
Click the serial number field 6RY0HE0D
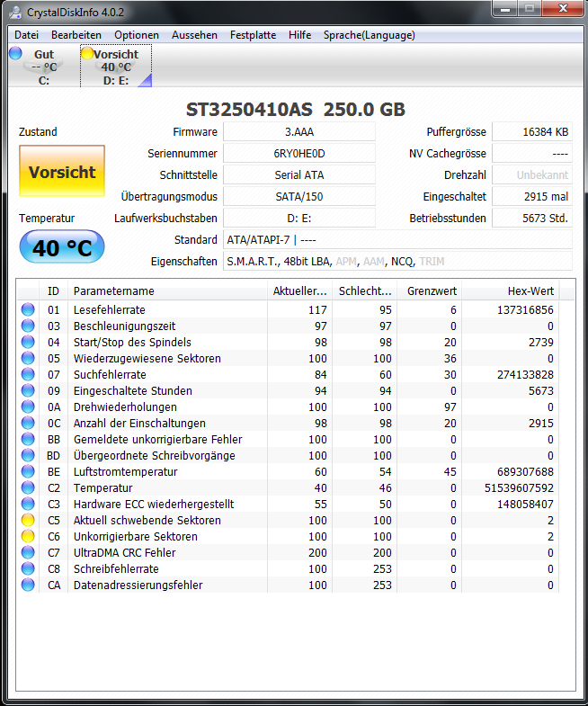pos(299,154)
